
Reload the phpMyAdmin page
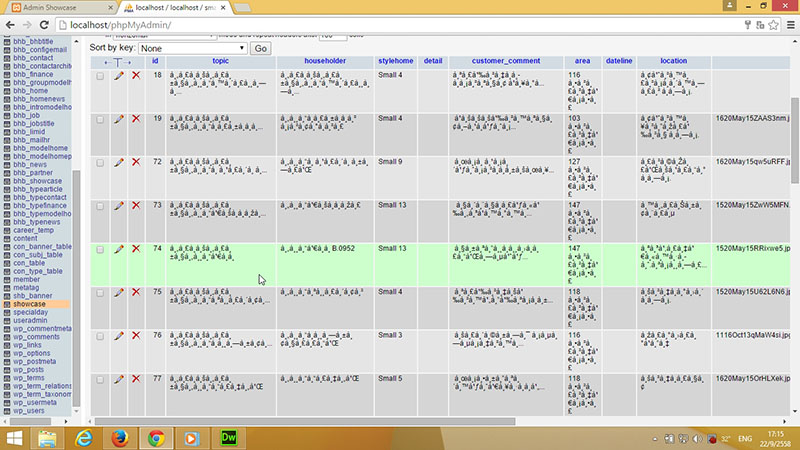pyautogui.click(x=44, y=24)
